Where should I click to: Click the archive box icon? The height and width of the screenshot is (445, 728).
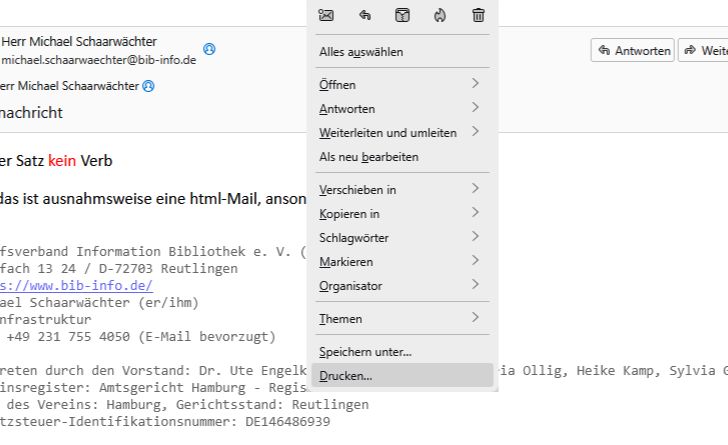pyautogui.click(x=402, y=15)
